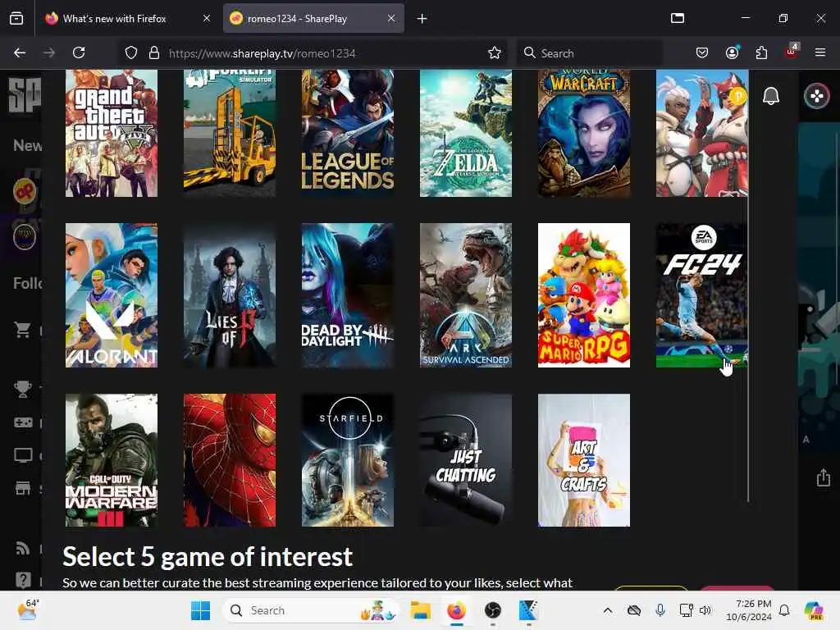Open a new tab with plus button

click(422, 19)
